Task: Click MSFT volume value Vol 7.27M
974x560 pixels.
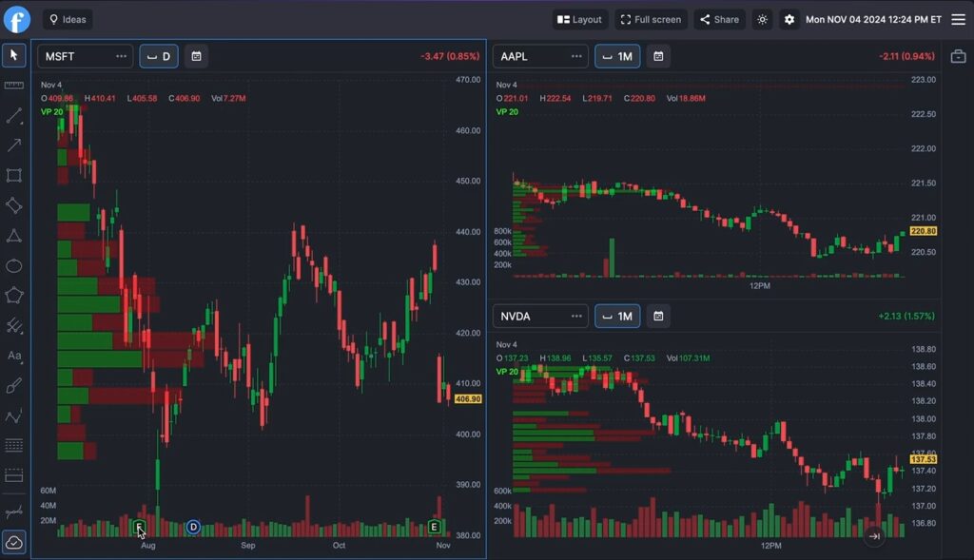Action: click(x=228, y=98)
